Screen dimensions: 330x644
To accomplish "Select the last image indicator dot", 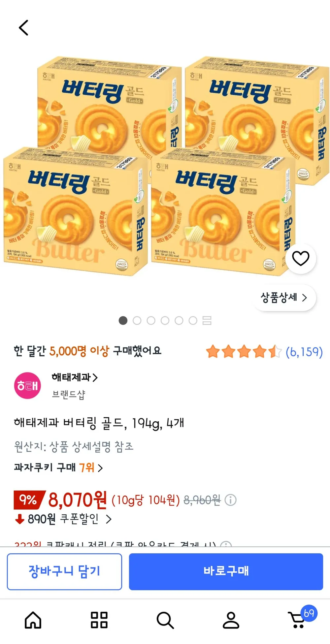I will click(x=193, y=320).
